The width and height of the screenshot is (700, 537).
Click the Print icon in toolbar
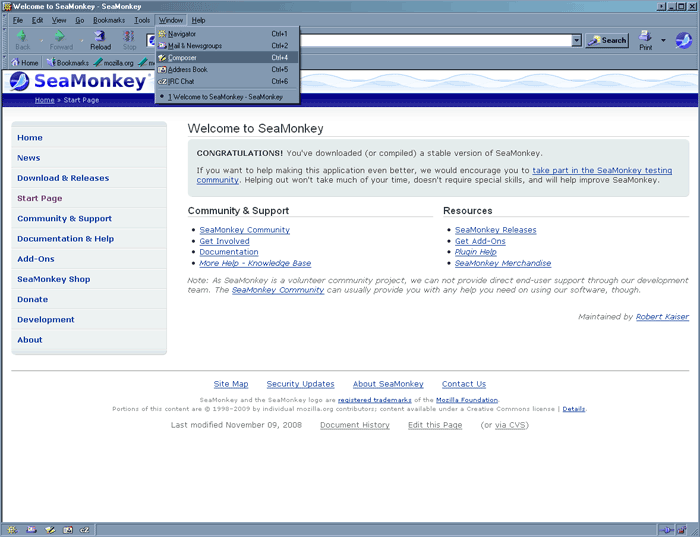(645, 40)
